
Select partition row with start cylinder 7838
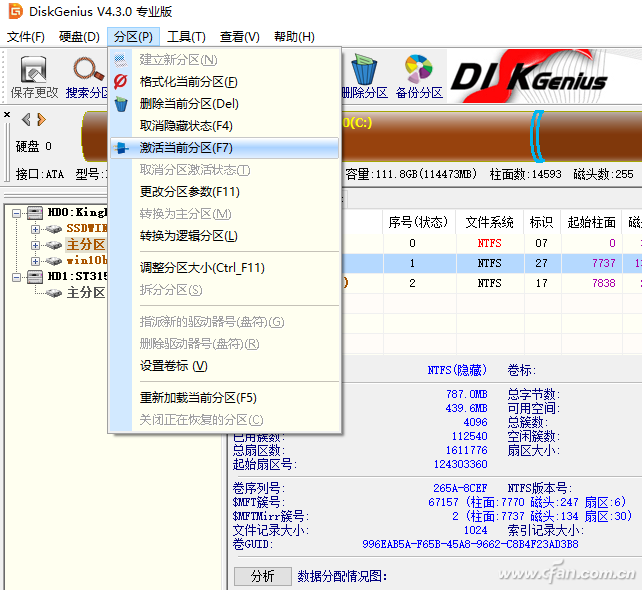[x=491, y=283]
